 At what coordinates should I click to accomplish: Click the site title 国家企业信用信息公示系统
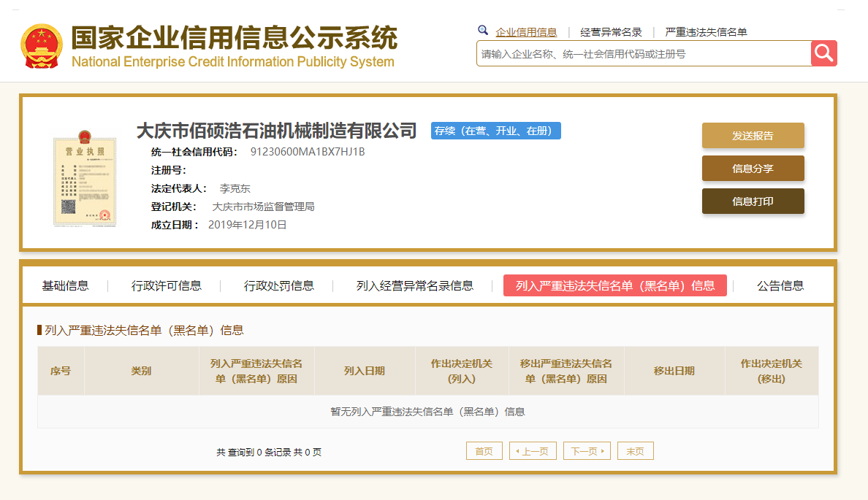234,38
